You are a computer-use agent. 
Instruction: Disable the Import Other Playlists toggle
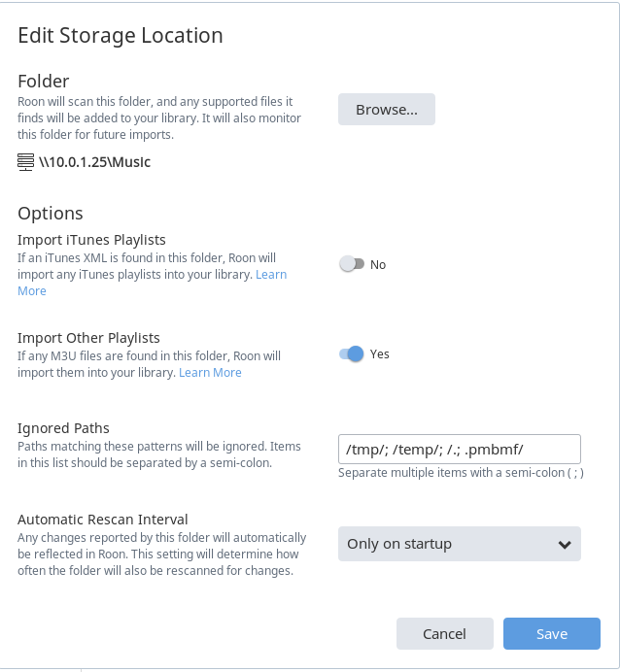pos(352,354)
